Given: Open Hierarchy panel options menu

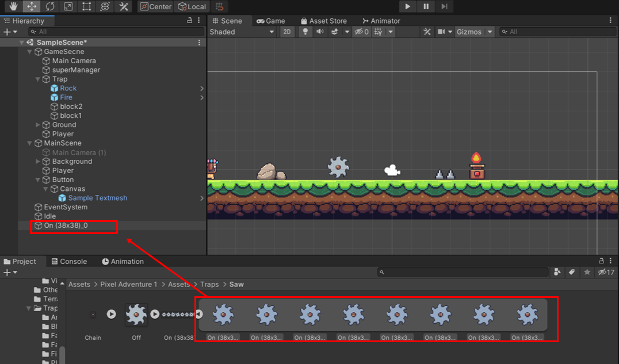Looking at the screenshot, I should (x=199, y=21).
